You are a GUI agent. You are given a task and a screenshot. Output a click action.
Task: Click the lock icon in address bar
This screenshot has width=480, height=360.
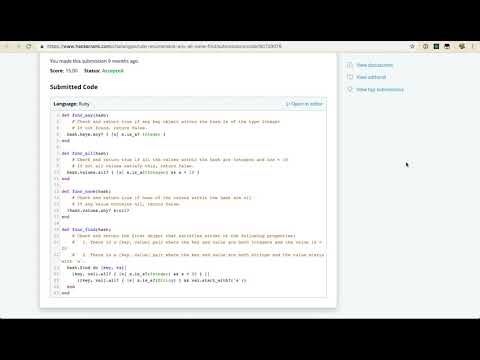coord(42,47)
